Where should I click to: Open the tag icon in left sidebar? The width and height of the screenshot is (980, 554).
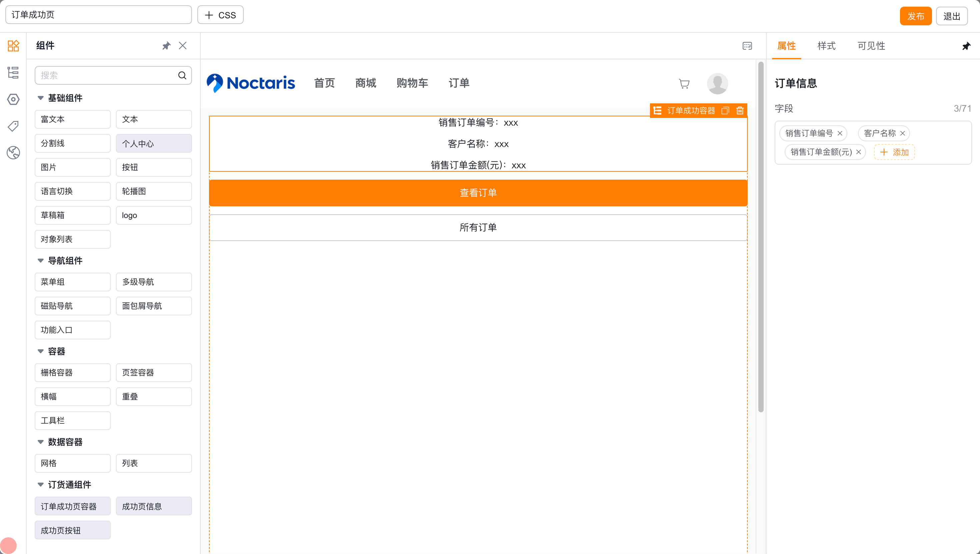[13, 126]
